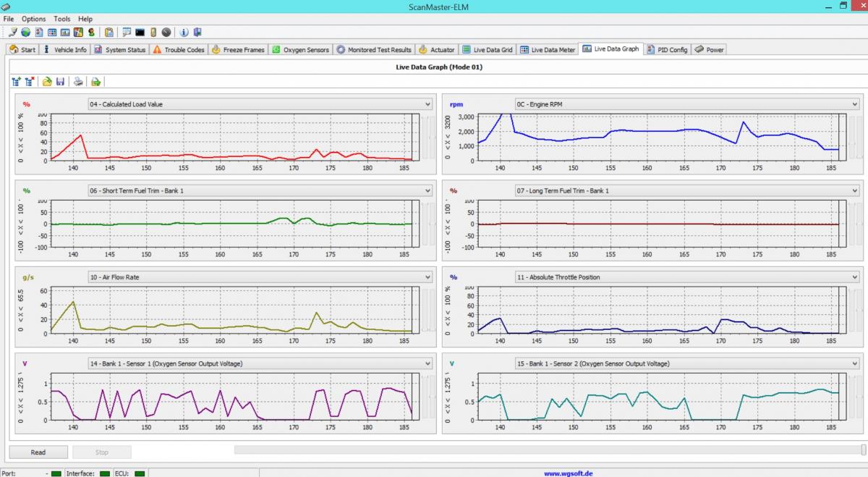
Task: Open the www.wgsoft.de link in status bar
Action: (x=569, y=473)
